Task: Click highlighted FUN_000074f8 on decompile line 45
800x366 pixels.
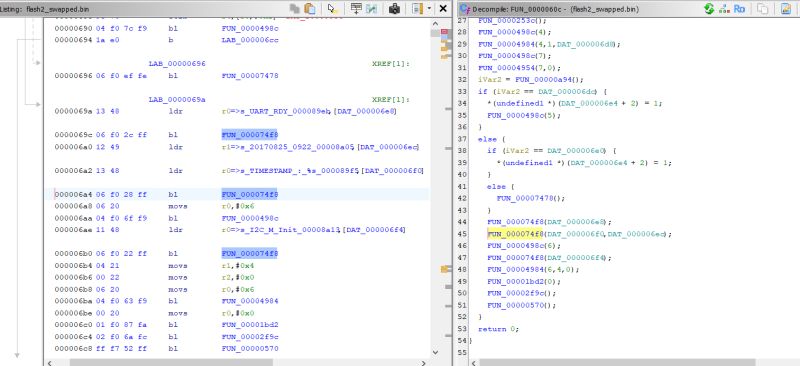Action: pos(516,234)
